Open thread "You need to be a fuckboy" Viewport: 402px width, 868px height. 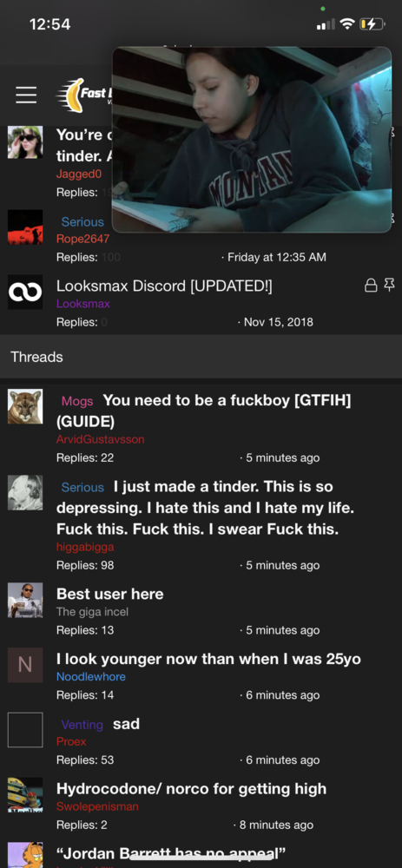[204, 411]
